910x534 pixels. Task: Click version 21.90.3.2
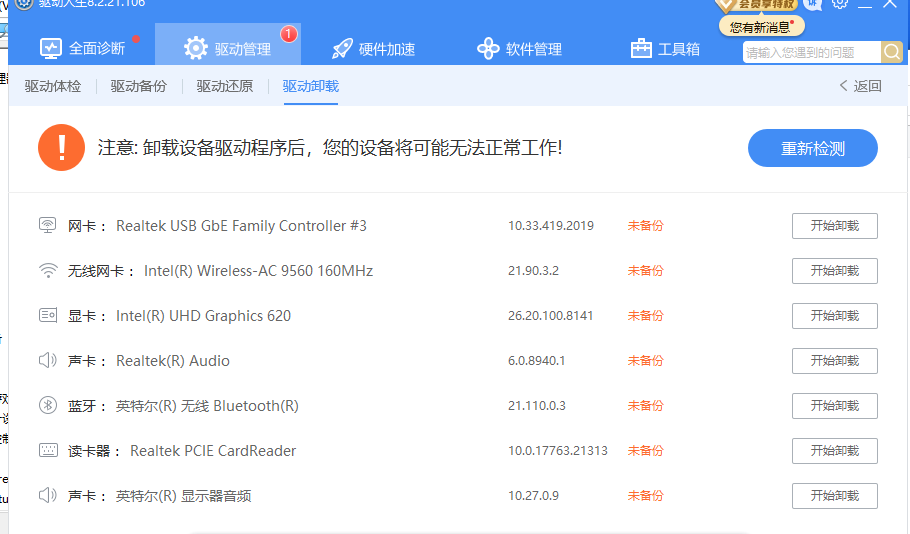pos(533,271)
